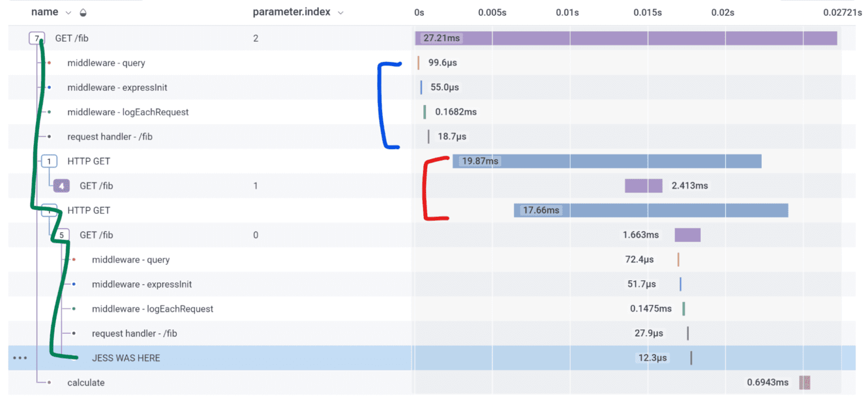
Task: Click the 17.66ms HTTP GET span bar
Action: click(650, 210)
